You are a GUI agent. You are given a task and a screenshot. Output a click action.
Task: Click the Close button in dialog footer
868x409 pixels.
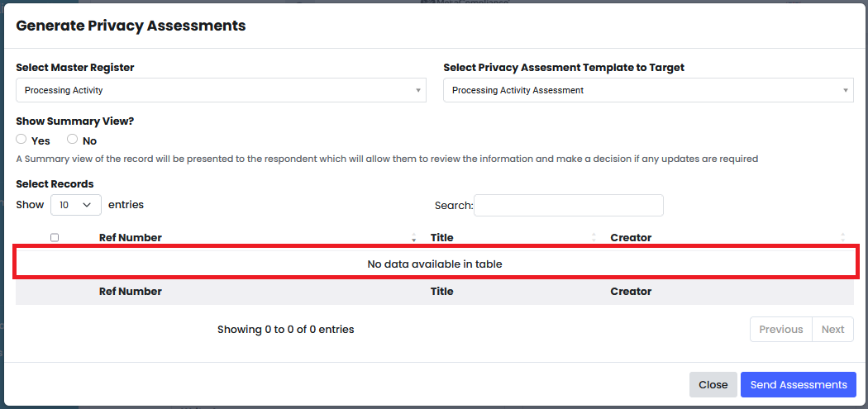[713, 385]
